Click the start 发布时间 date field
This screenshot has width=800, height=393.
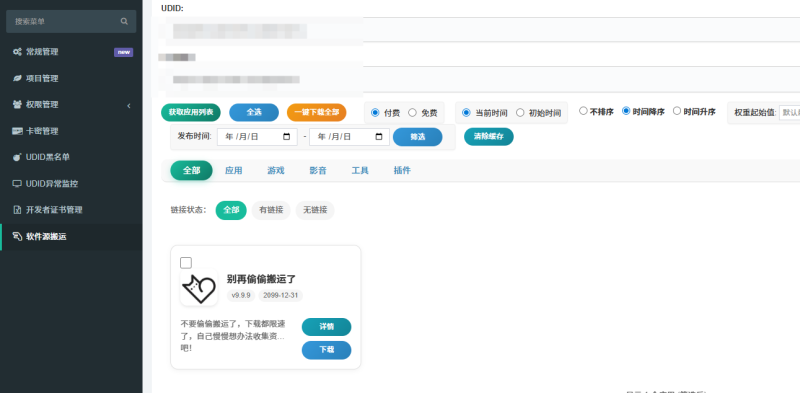(x=257, y=137)
